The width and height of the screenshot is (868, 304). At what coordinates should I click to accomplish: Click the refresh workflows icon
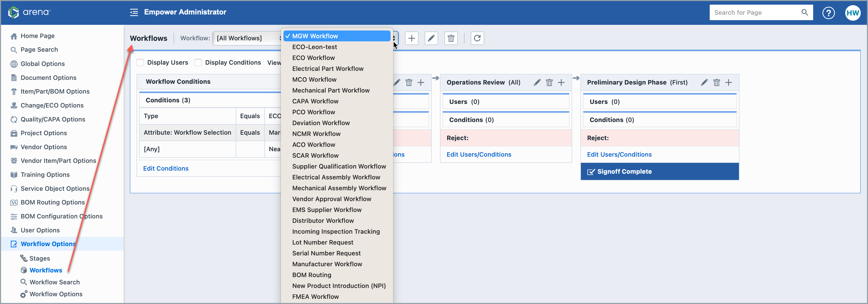[x=477, y=38]
